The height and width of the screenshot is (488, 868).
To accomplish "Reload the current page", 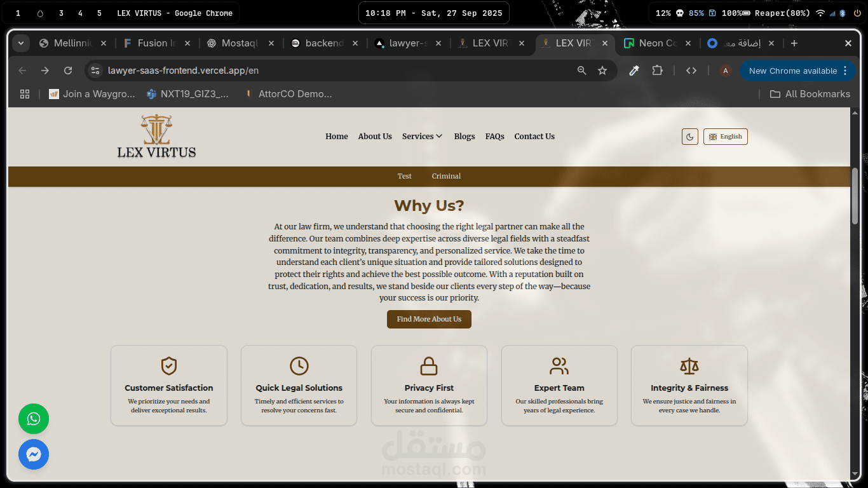I will tap(68, 71).
